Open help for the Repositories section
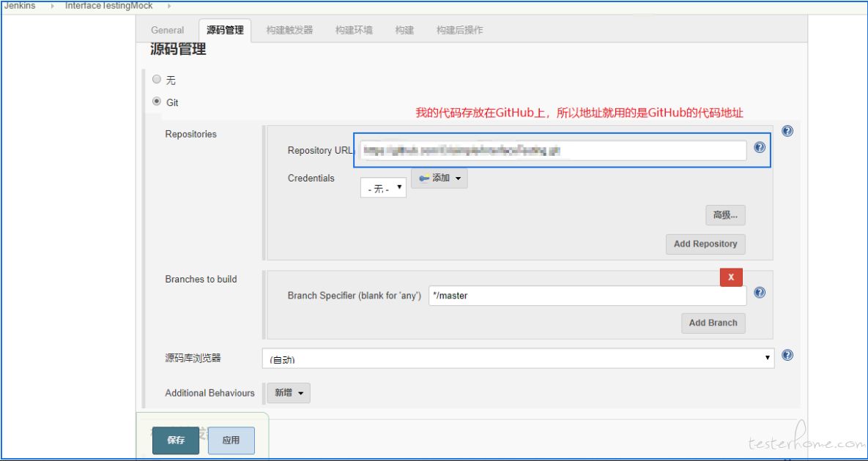 pos(787,131)
